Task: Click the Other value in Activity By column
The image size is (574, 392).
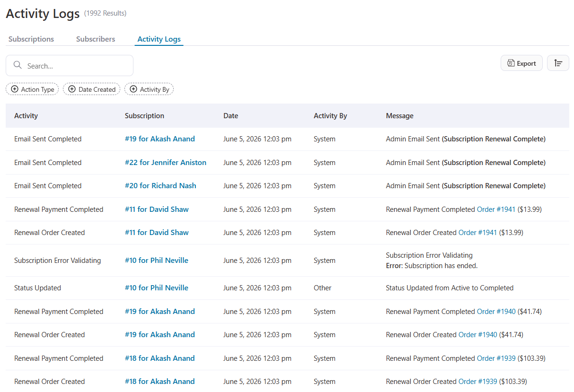Action: (x=323, y=288)
